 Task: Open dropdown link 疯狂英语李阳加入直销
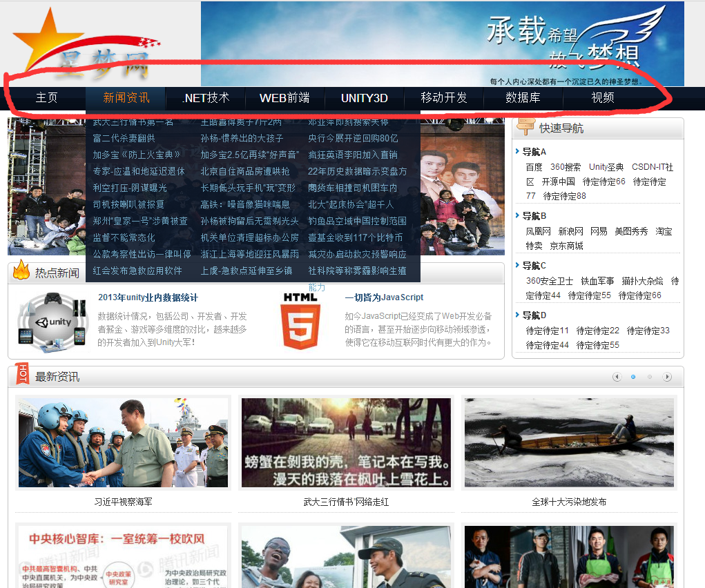click(x=353, y=155)
